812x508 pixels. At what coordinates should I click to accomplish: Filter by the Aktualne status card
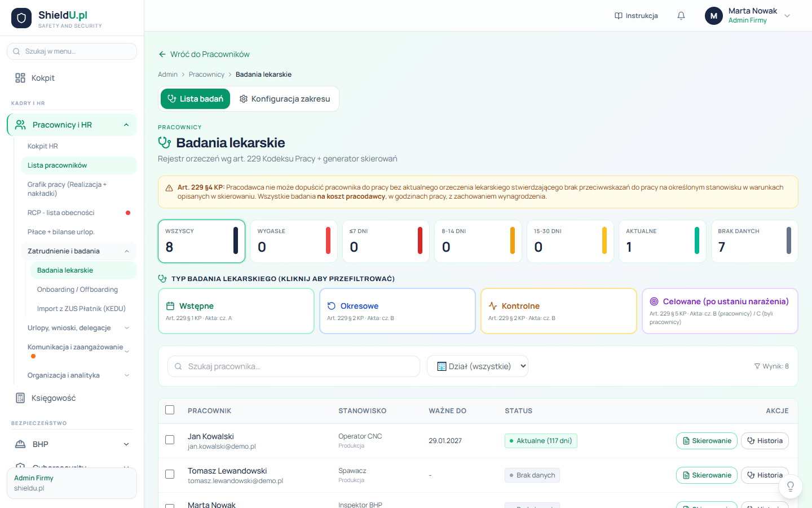pos(663,241)
